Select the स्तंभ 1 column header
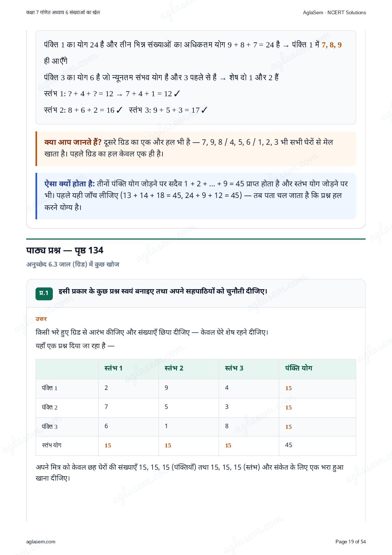 tap(113, 368)
